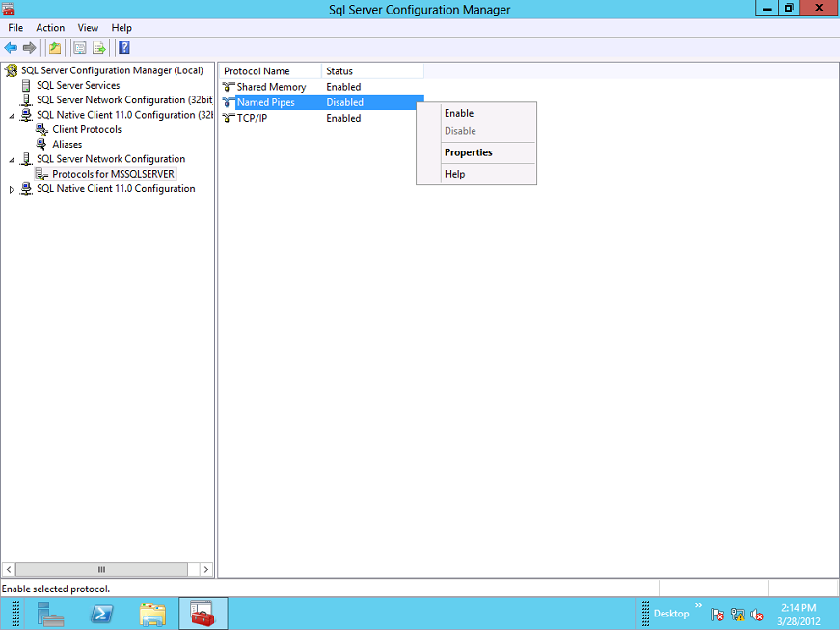Image resolution: width=840 pixels, height=630 pixels.
Task: Click the Enabled status of Shared Memory
Action: click(x=343, y=87)
